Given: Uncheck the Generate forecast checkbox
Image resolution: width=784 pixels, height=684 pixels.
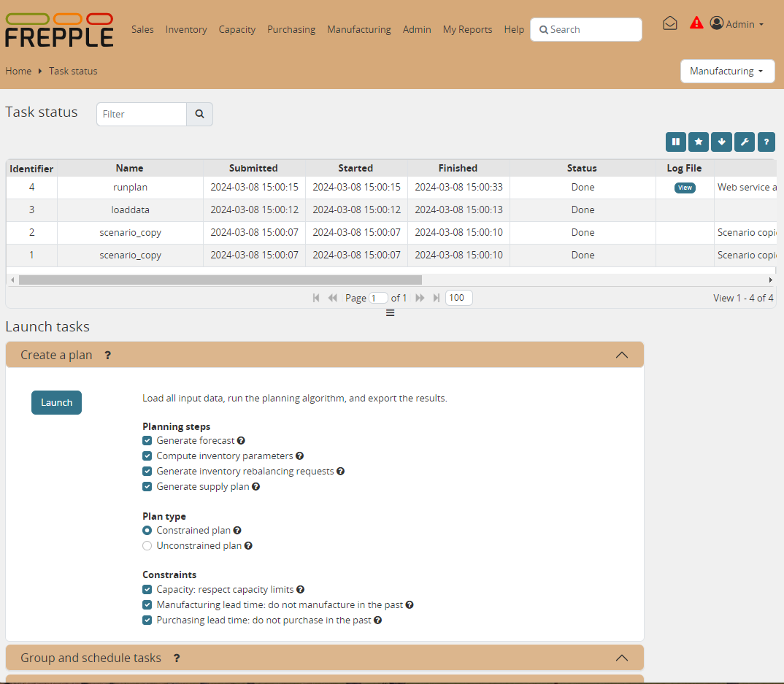Looking at the screenshot, I should [147, 441].
